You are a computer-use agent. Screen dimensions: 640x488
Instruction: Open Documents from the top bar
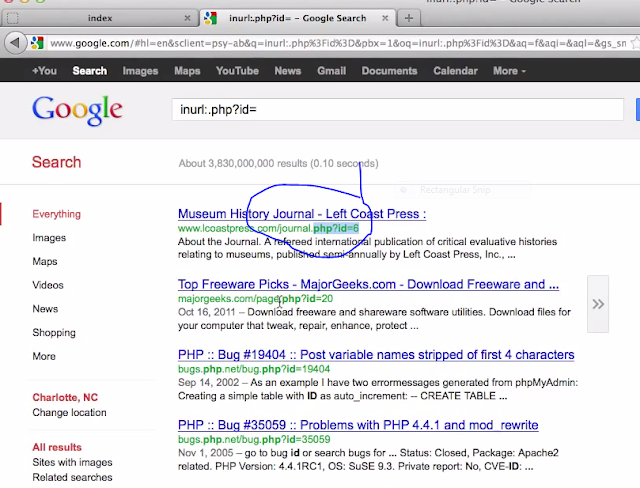pos(389,71)
